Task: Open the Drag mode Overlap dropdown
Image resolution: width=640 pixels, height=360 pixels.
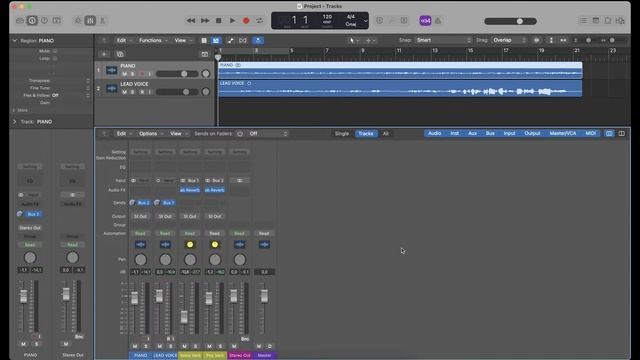Action: 509,40
